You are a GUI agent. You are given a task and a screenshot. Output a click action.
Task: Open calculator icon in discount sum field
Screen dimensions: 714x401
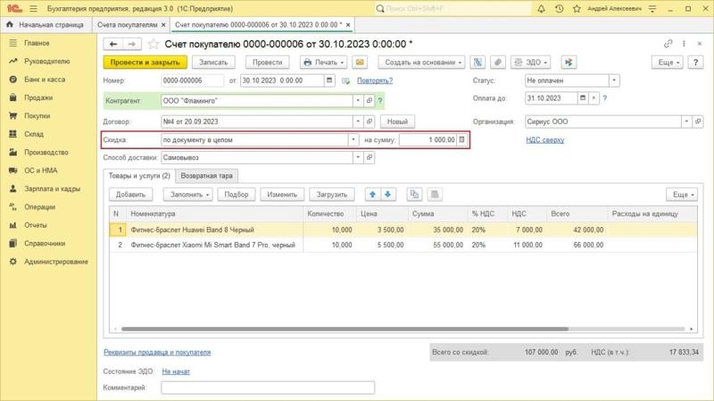click(x=462, y=140)
